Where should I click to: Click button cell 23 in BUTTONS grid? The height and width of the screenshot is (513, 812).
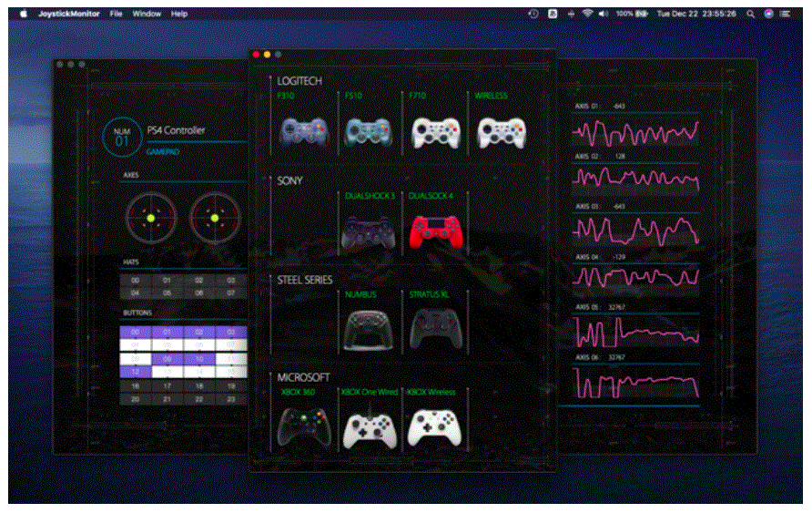231,399
